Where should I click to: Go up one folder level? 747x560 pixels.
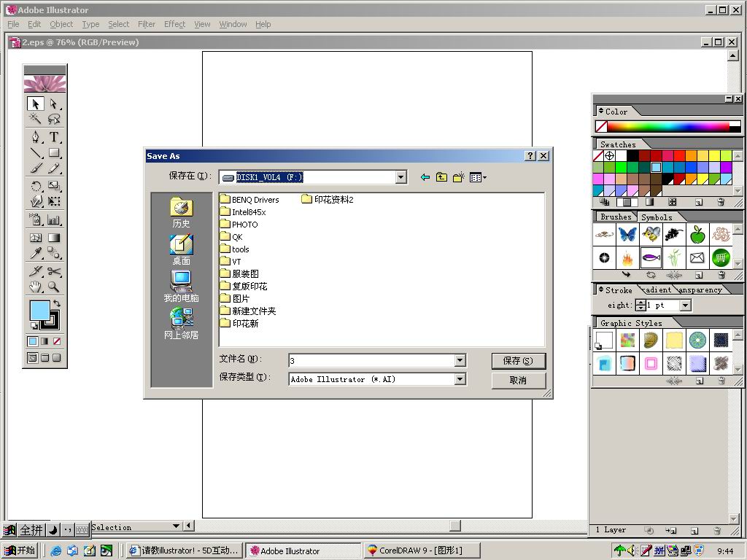[441, 177]
